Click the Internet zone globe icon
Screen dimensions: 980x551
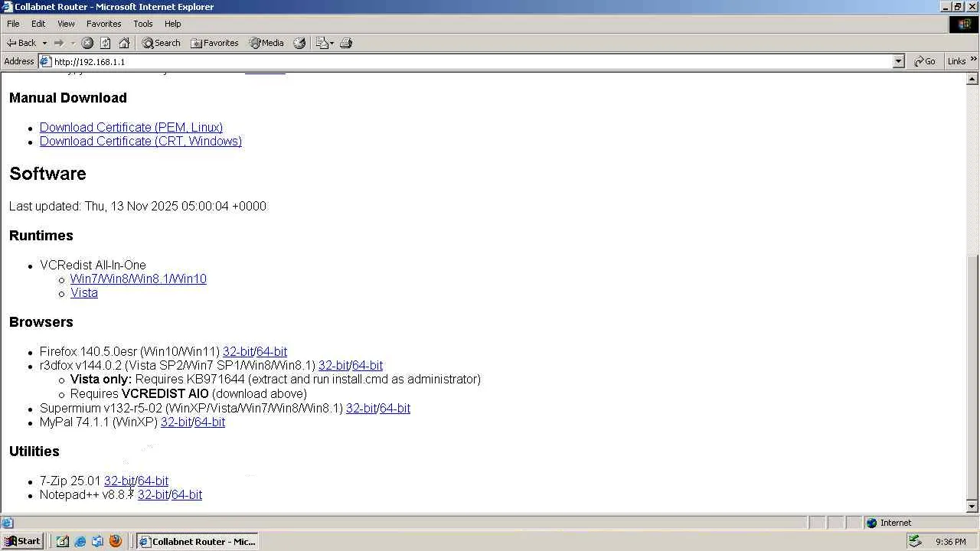tap(871, 523)
